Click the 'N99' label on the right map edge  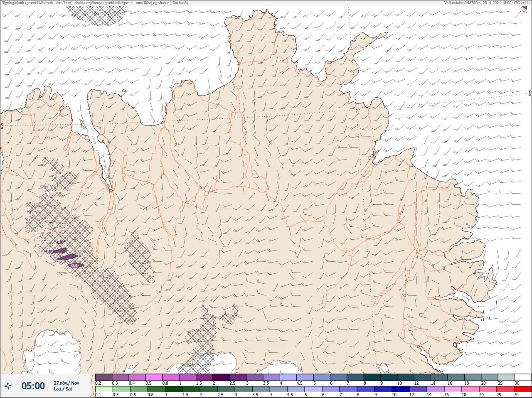(530, 93)
